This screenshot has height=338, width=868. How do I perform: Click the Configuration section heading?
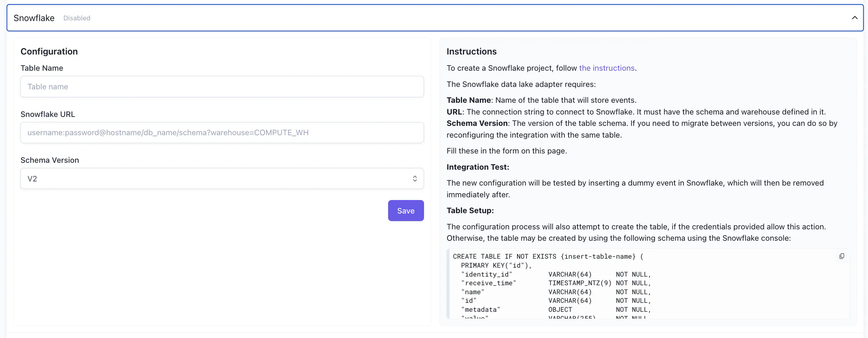[x=49, y=51]
